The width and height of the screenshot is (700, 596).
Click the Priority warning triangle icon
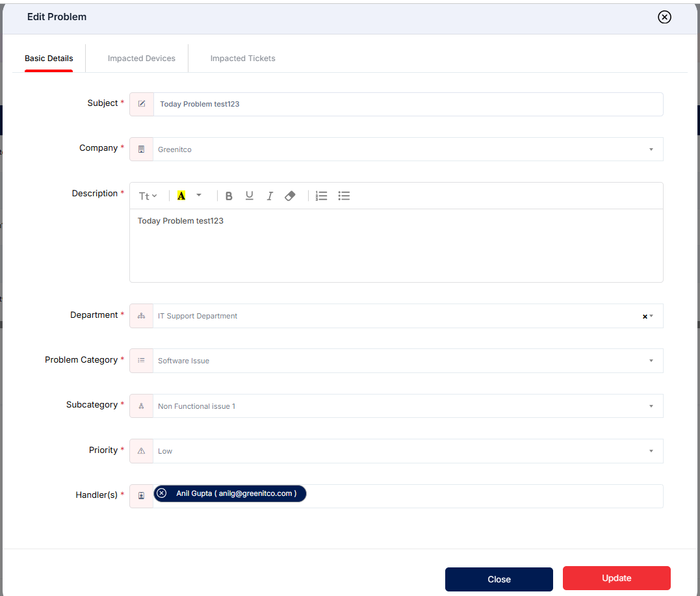(141, 451)
